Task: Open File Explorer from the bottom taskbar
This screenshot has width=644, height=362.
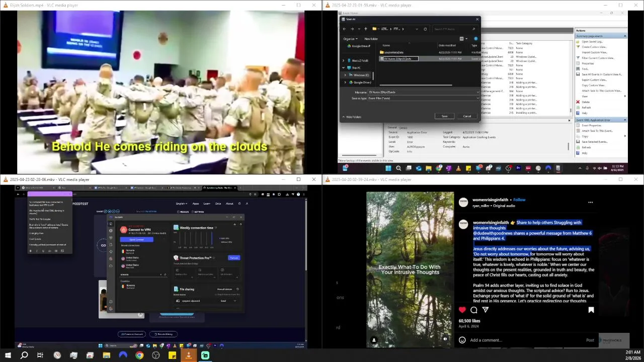Action: pyautogui.click(x=106, y=355)
